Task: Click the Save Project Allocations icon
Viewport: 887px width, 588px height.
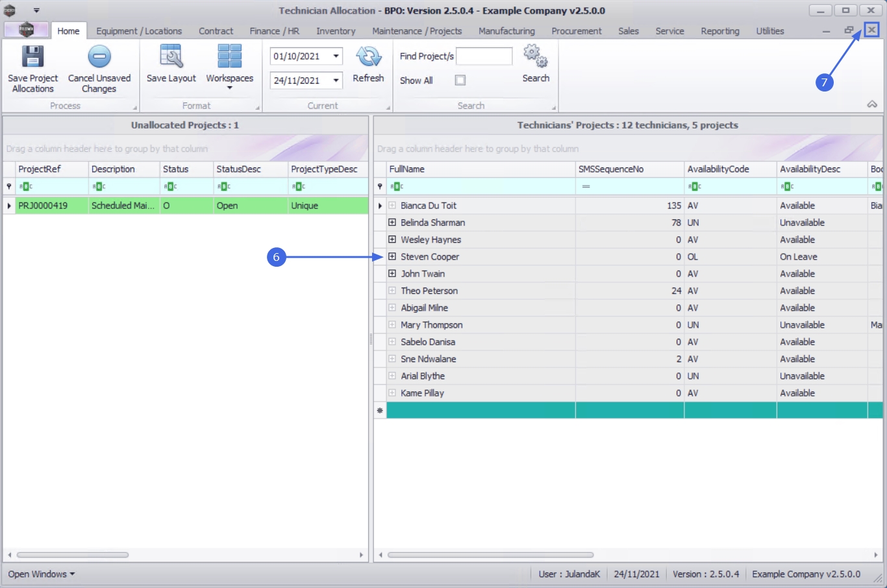Action: click(32, 57)
